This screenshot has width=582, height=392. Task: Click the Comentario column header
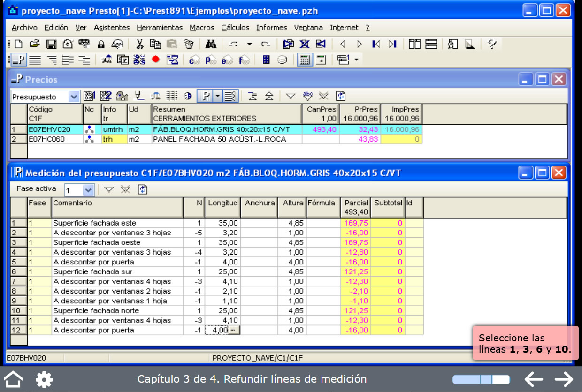117,208
